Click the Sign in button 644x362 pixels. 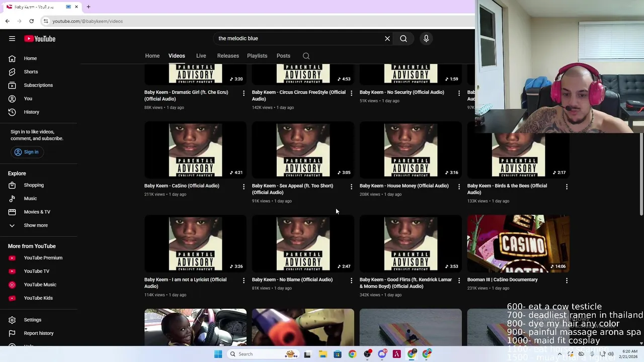coord(26,152)
